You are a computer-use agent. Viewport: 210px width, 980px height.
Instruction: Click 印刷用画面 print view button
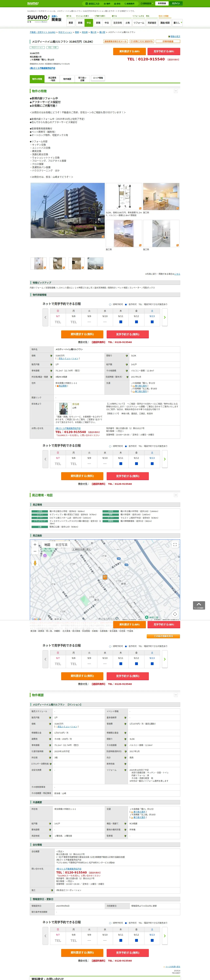[x=168, y=41]
